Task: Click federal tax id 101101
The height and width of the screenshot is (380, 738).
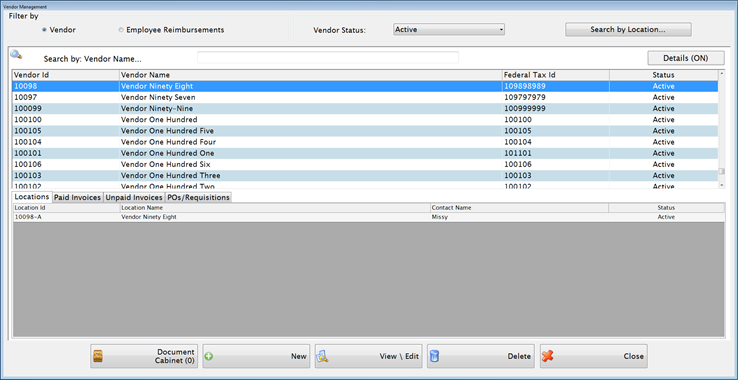Action: click(518, 154)
